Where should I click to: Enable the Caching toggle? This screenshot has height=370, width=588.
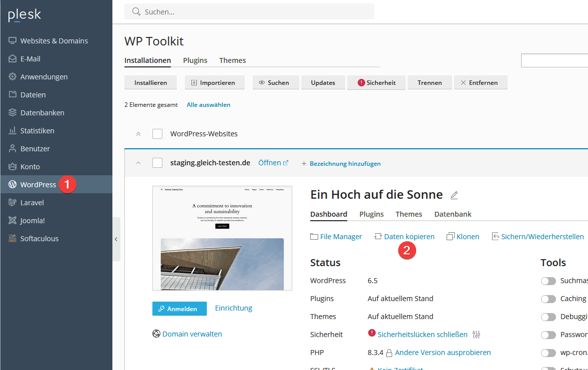(548, 299)
